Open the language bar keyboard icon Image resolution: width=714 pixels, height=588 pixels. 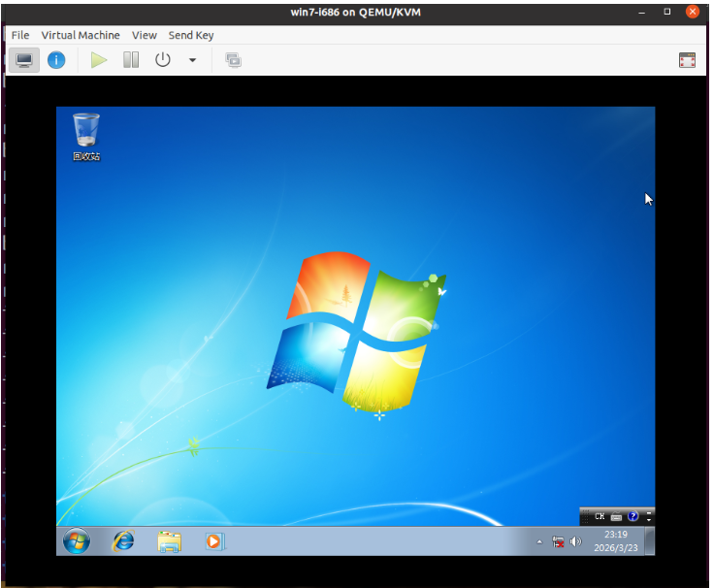(x=616, y=516)
